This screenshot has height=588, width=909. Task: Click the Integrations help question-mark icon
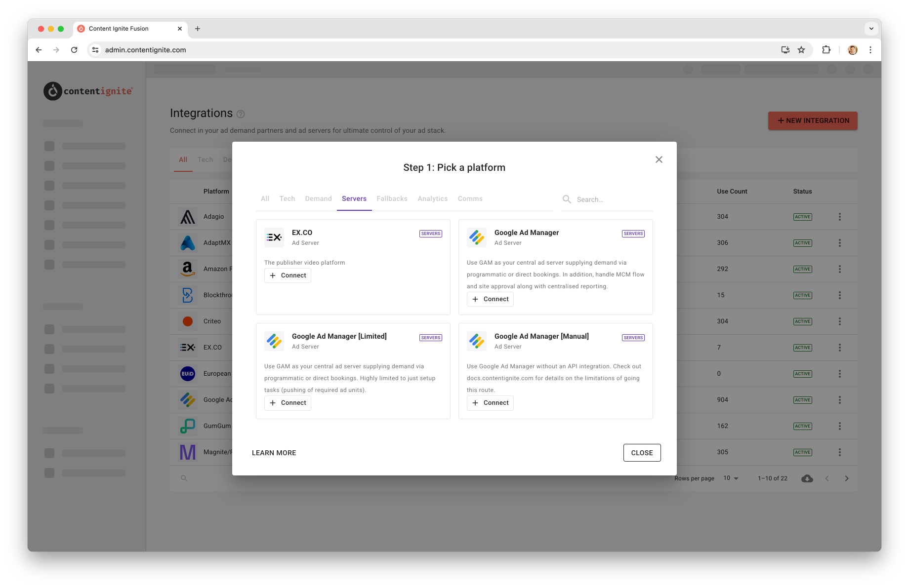click(x=241, y=114)
